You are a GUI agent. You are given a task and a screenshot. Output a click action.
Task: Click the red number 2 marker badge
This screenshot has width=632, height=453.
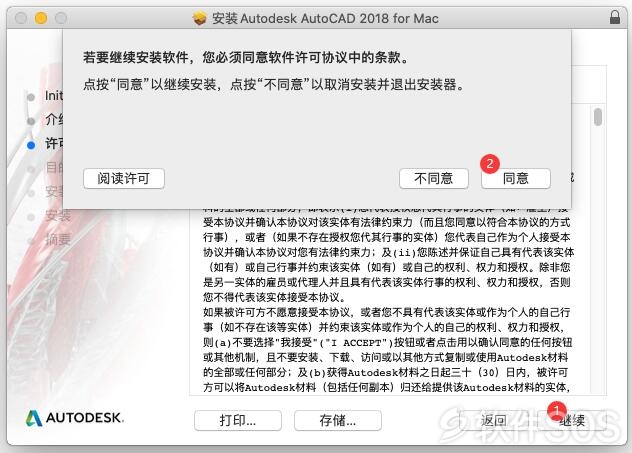tap(490, 164)
